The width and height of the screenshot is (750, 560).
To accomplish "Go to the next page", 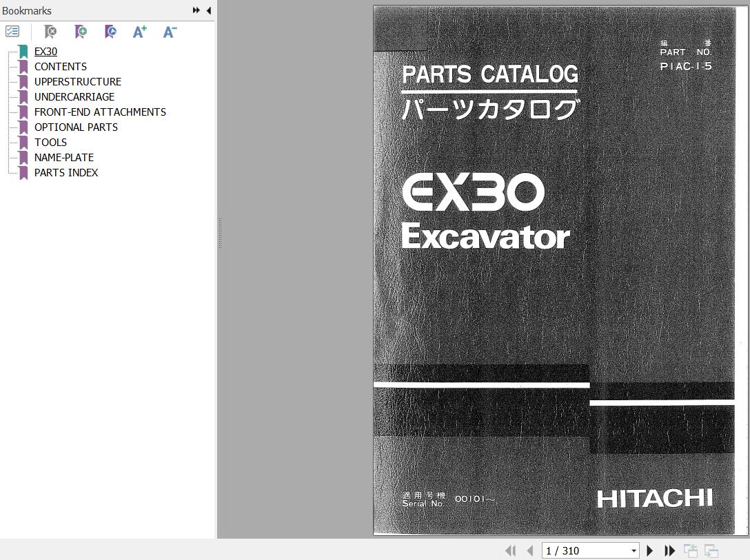I will pos(649,551).
